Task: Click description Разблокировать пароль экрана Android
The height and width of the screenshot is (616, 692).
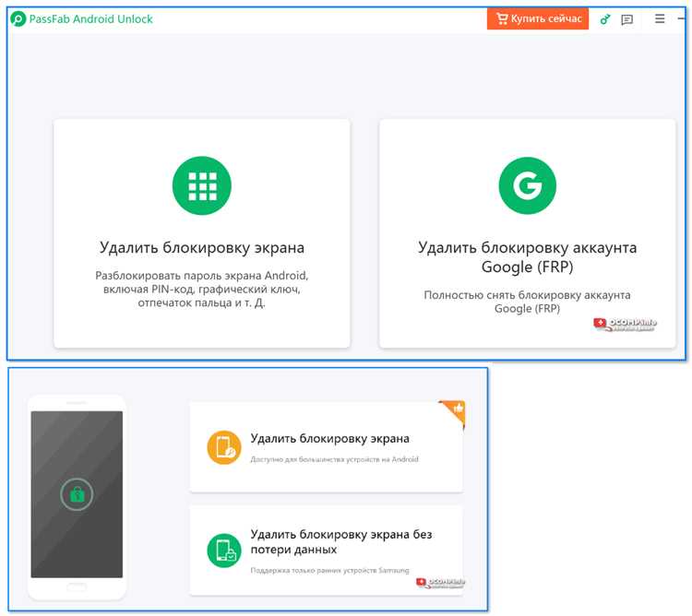Action: click(x=202, y=289)
